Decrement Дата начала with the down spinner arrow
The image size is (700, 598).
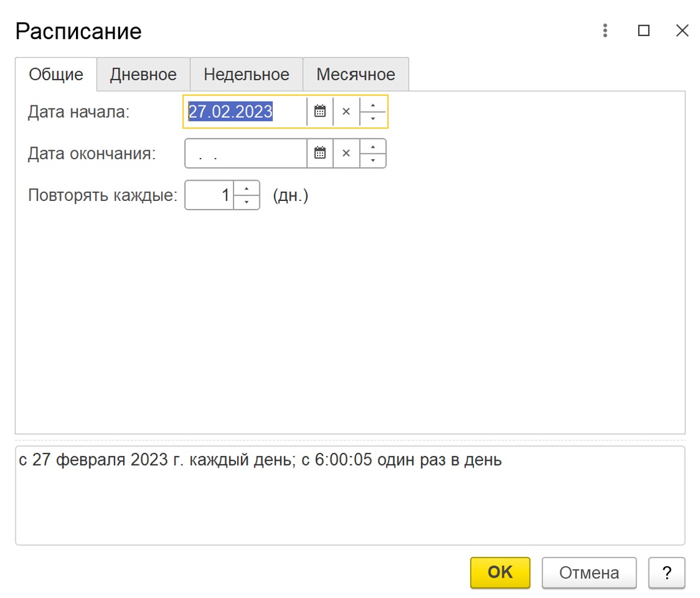tap(373, 118)
